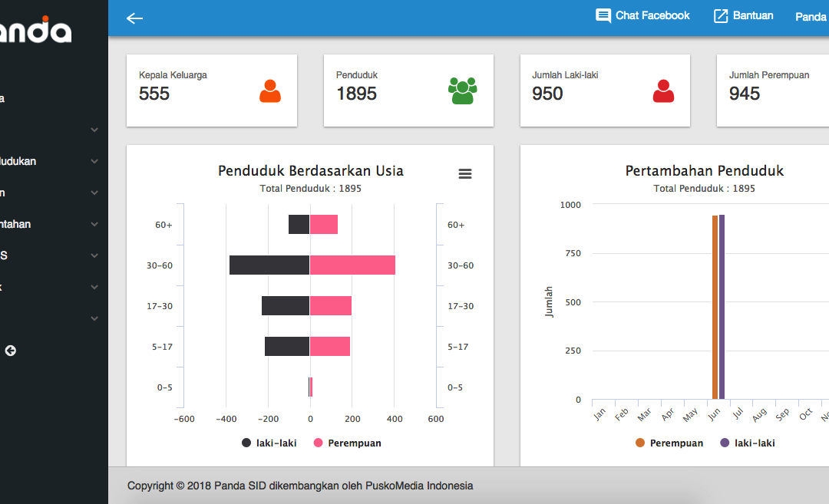Open Bantuan help link

coord(743,16)
